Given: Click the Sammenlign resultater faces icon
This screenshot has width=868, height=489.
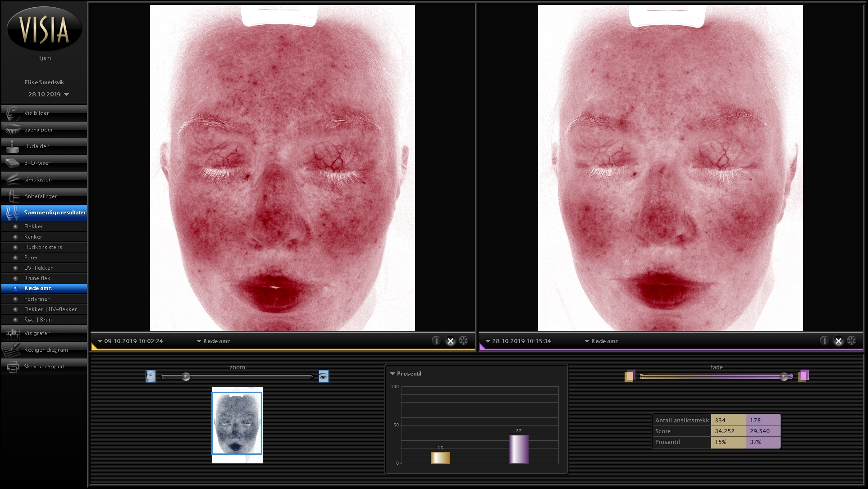Looking at the screenshot, I should (12, 213).
